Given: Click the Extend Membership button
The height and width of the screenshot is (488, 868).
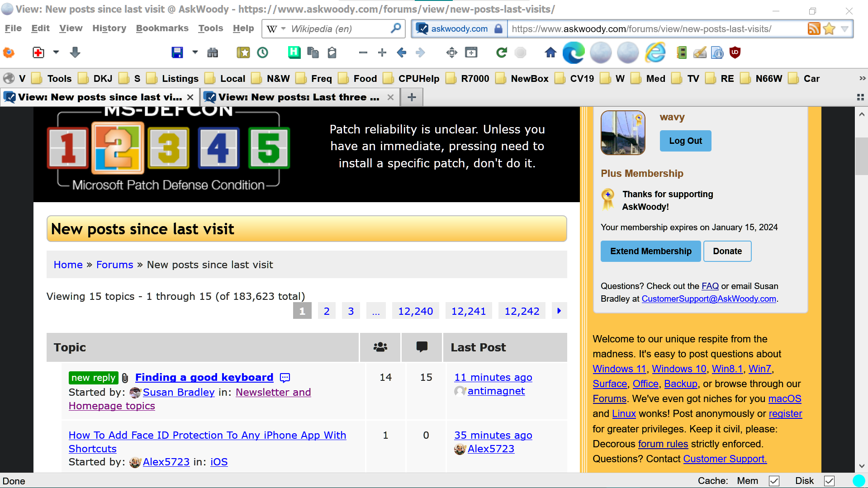Looking at the screenshot, I should click(x=650, y=251).
